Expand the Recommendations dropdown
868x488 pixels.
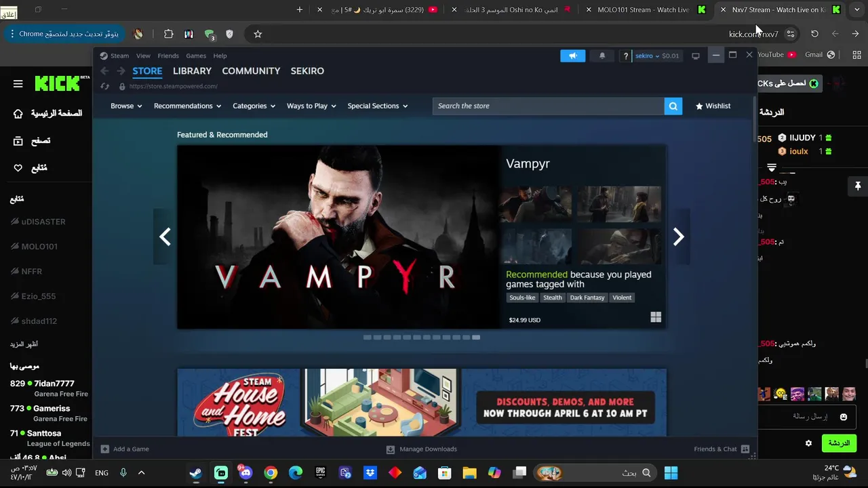click(x=187, y=106)
